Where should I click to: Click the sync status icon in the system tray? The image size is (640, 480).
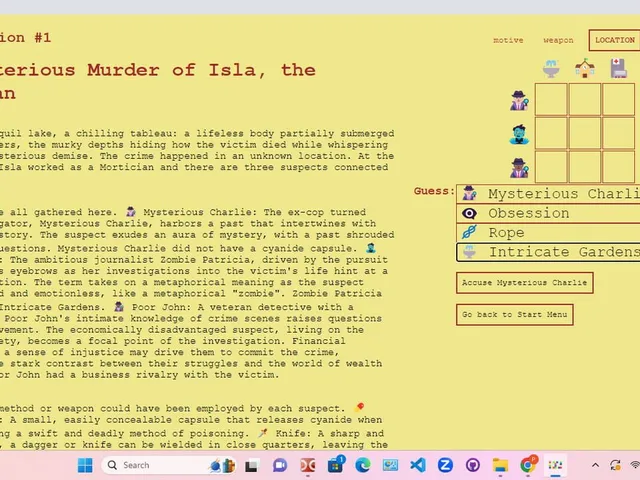pyautogui.click(x=615, y=465)
